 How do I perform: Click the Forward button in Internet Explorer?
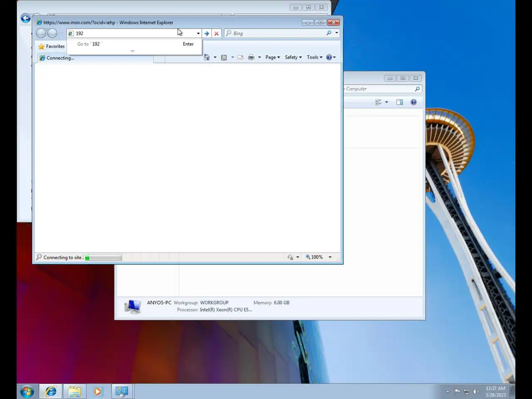click(x=52, y=33)
